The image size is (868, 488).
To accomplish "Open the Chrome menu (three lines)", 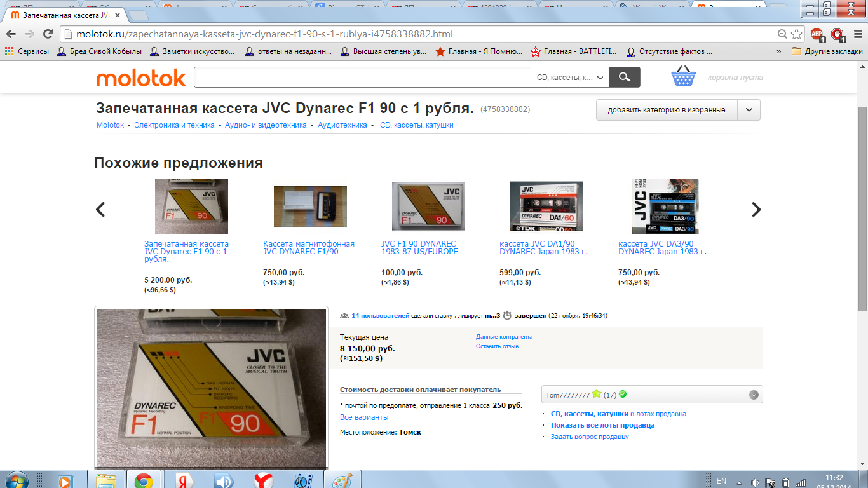I will point(857,34).
